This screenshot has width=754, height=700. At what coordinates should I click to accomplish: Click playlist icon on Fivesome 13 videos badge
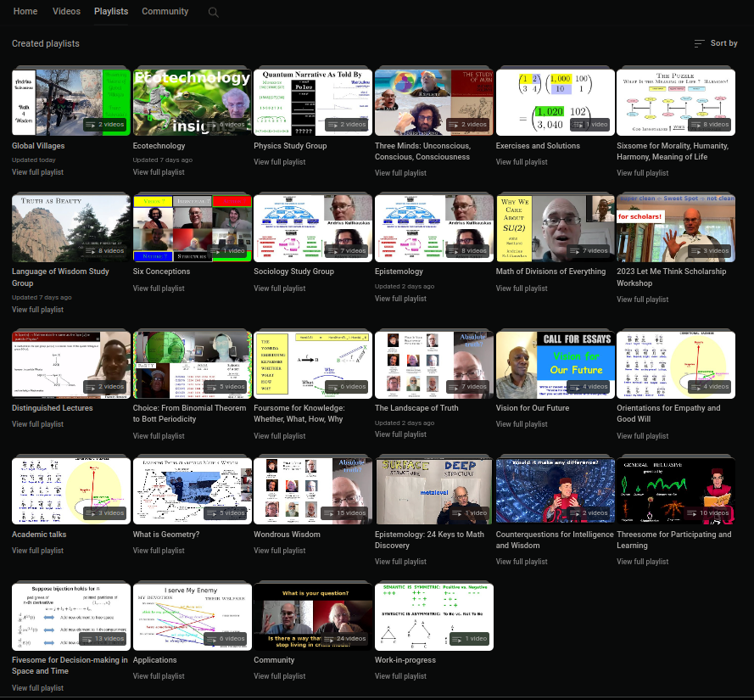(x=87, y=639)
